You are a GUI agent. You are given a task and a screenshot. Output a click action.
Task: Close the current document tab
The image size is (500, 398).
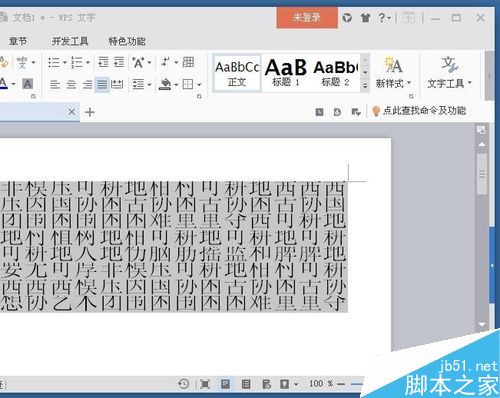click(x=71, y=112)
